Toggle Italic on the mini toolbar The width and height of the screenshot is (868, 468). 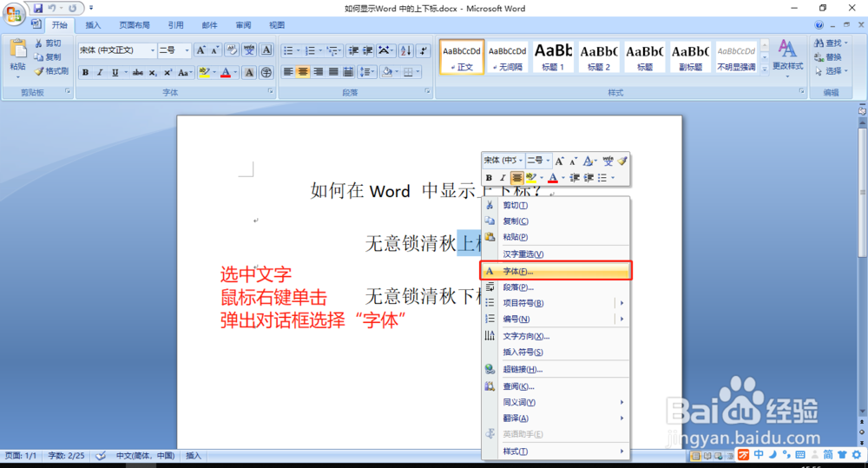(503, 178)
